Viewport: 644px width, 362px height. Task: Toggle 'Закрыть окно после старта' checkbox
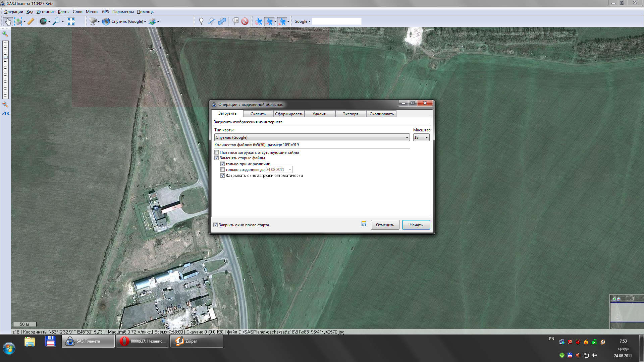tap(216, 225)
